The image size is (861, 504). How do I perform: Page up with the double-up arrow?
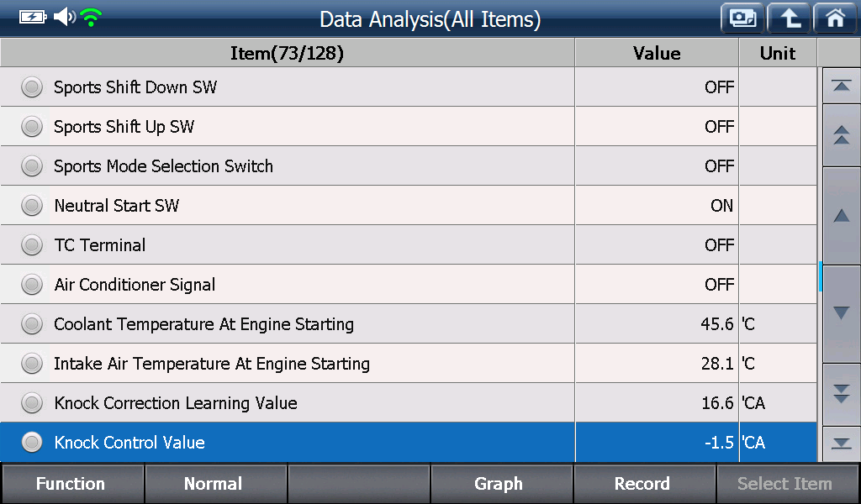(841, 135)
